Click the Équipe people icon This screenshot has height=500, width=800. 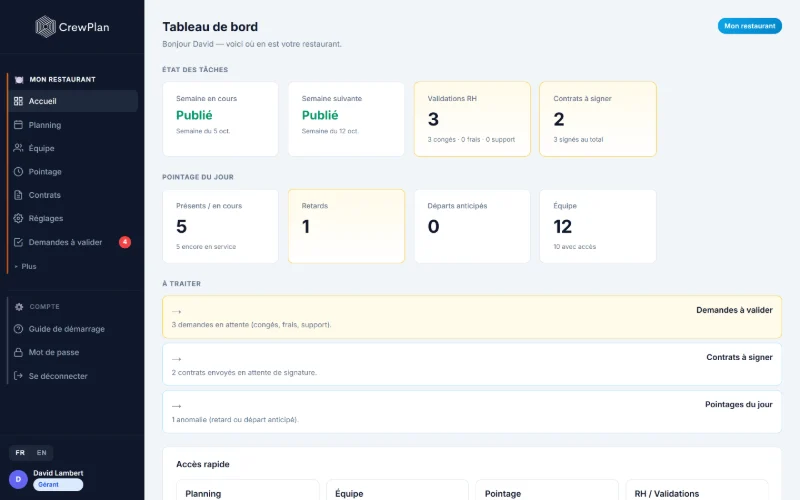[18, 148]
